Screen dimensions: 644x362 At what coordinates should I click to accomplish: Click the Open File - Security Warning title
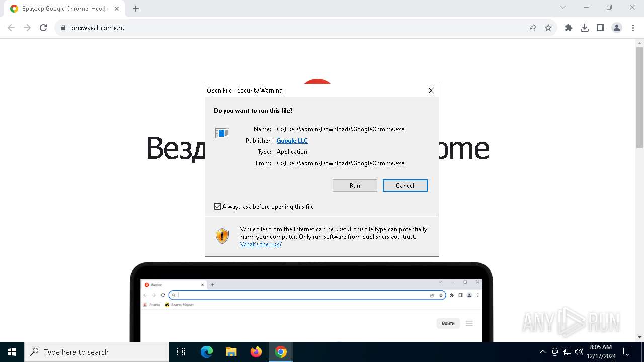tap(245, 90)
